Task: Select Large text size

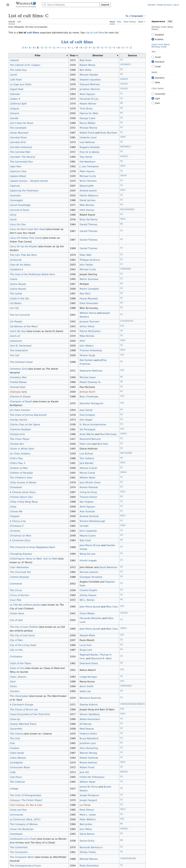Action: coord(153,66)
